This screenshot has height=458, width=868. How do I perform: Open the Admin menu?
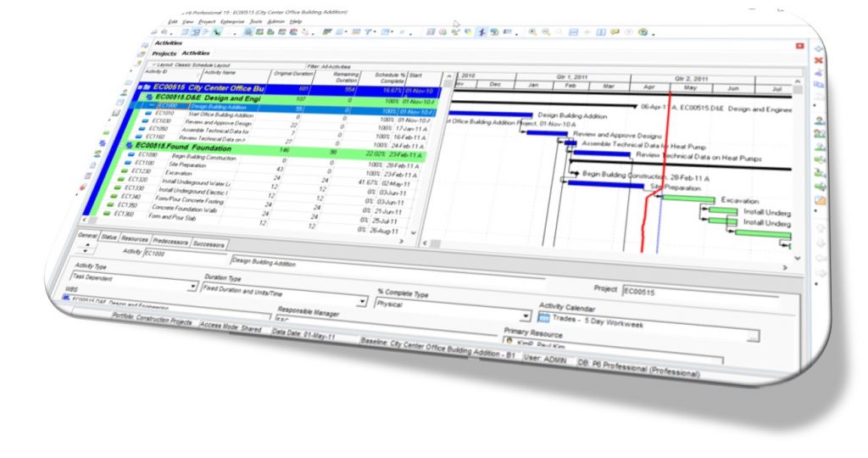tap(275, 21)
